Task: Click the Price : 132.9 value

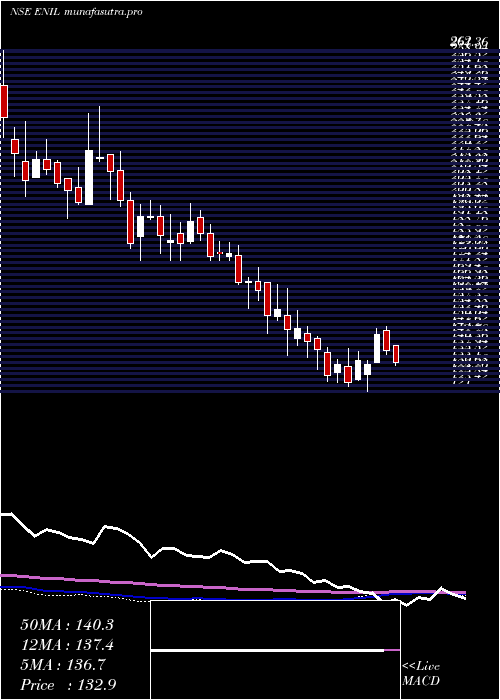Action: (68, 685)
